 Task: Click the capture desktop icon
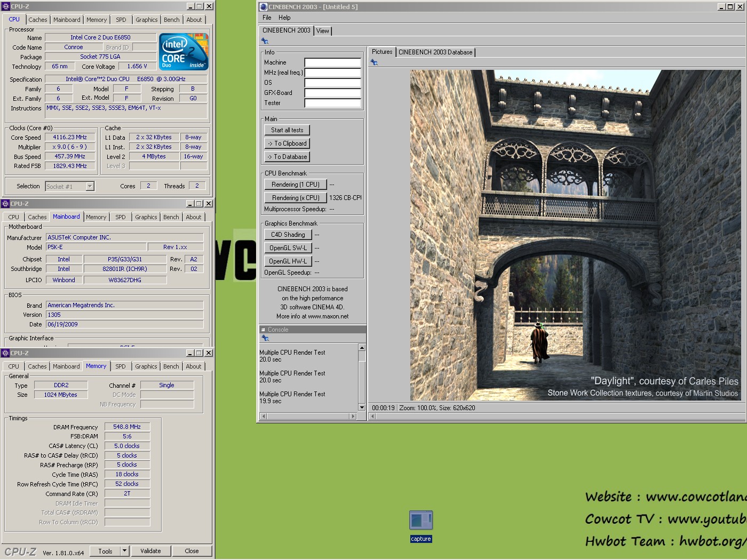point(420,526)
